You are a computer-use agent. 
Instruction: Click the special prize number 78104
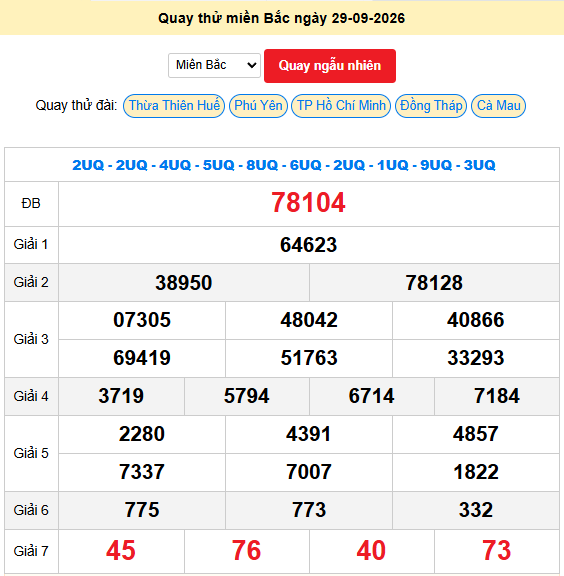[308, 203]
